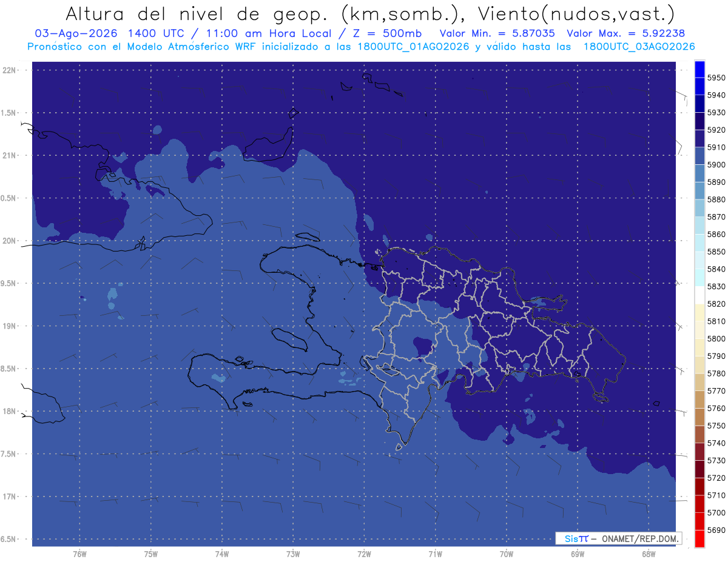This screenshot has height=562, width=728.
Task: Pick the bright blue legend swatch above 5950
Action: (x=699, y=69)
